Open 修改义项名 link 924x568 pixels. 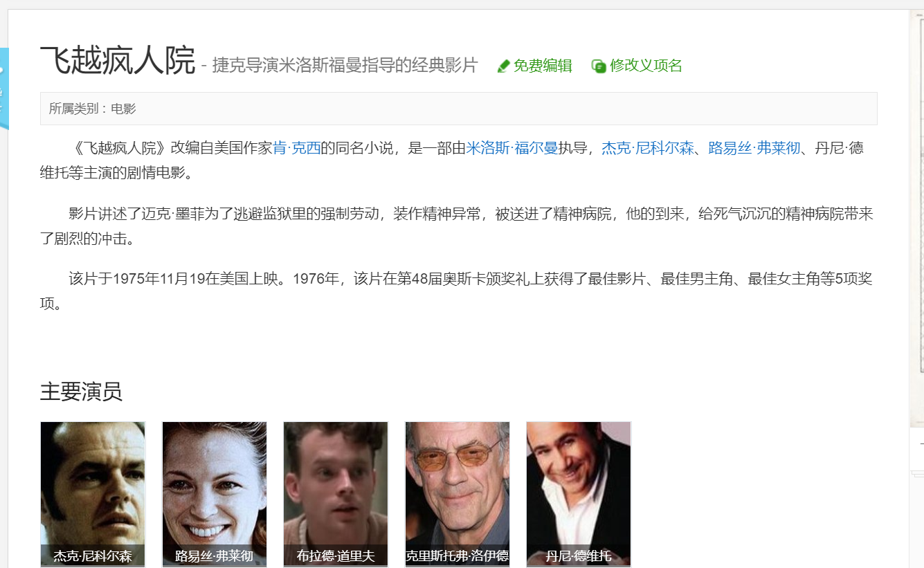pos(646,66)
